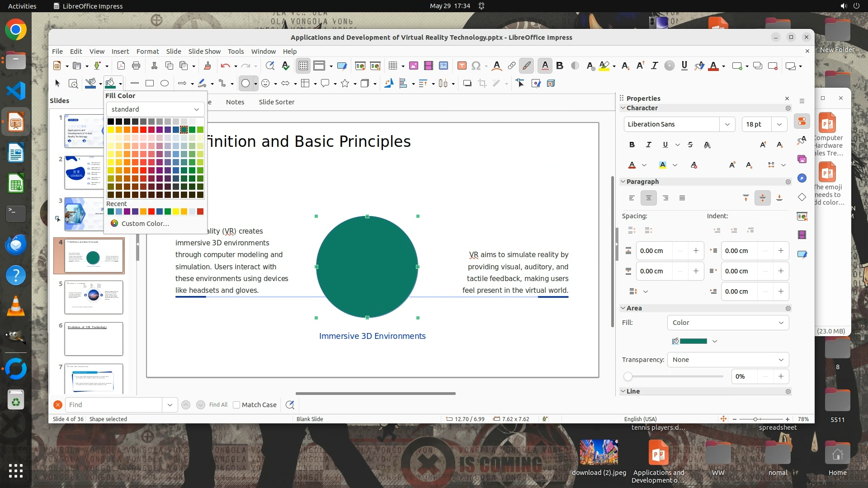Viewport: 868px width, 488px height.
Task: Select slide 5 thumbnail in panel
Action: click(x=94, y=297)
